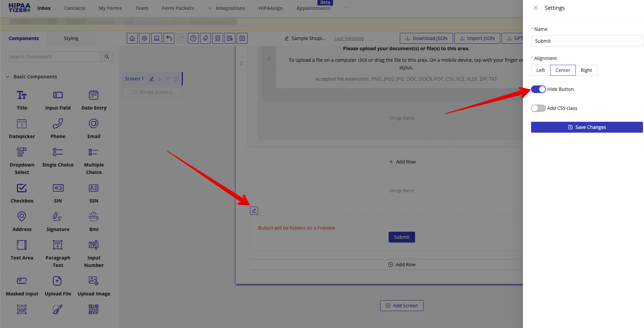The image size is (644, 328).
Task: Open the My Forms menu item
Action: click(x=110, y=8)
